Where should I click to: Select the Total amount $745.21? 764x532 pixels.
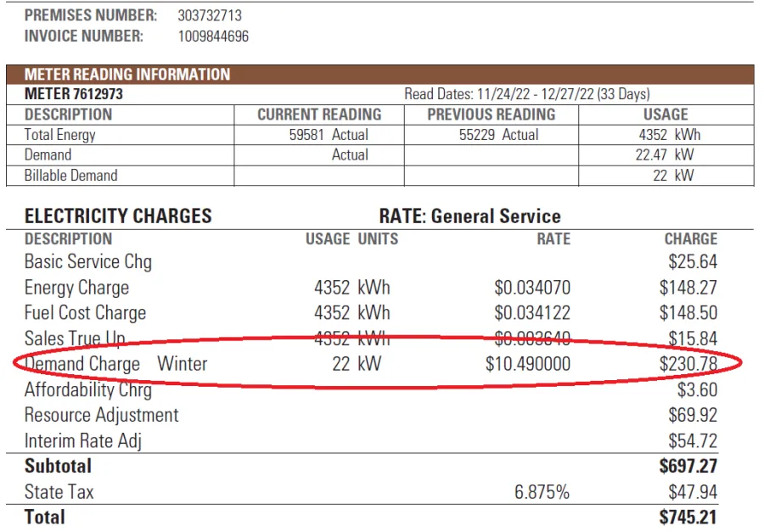(688, 517)
